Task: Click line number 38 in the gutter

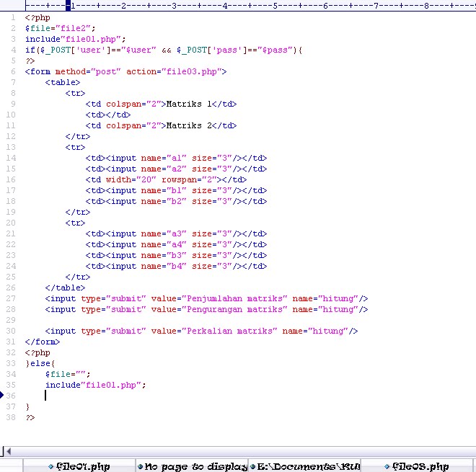Action: pyautogui.click(x=11, y=417)
